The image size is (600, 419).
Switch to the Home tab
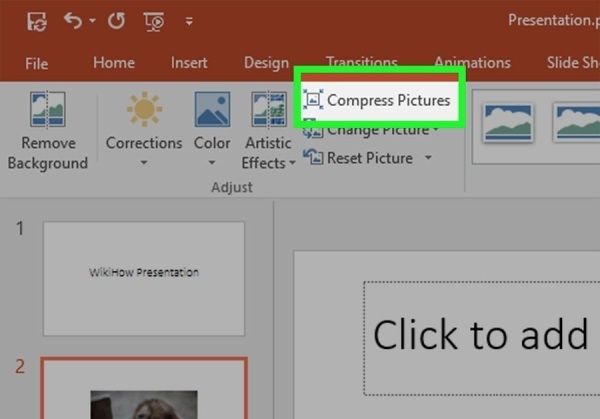coord(113,63)
